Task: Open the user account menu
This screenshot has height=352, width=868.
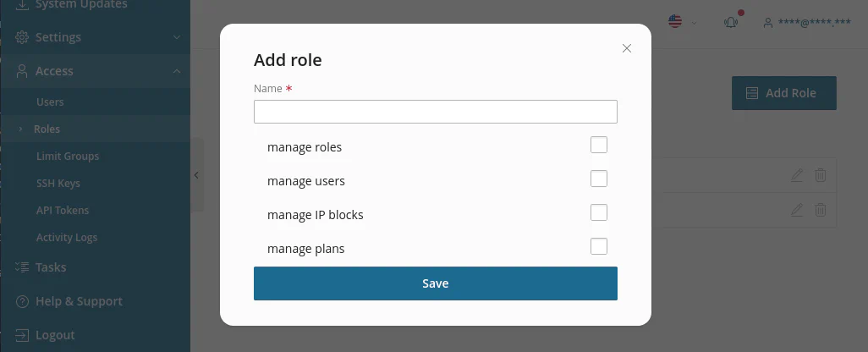Action: [x=807, y=22]
